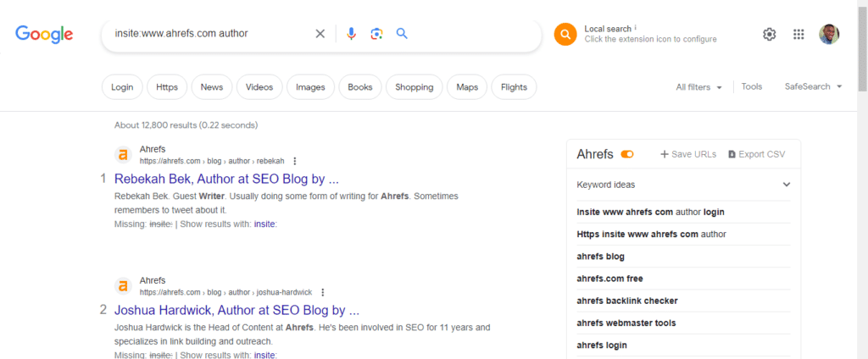This screenshot has height=359, width=868.
Task: Open the Rebekah Bek author result link
Action: (226, 179)
